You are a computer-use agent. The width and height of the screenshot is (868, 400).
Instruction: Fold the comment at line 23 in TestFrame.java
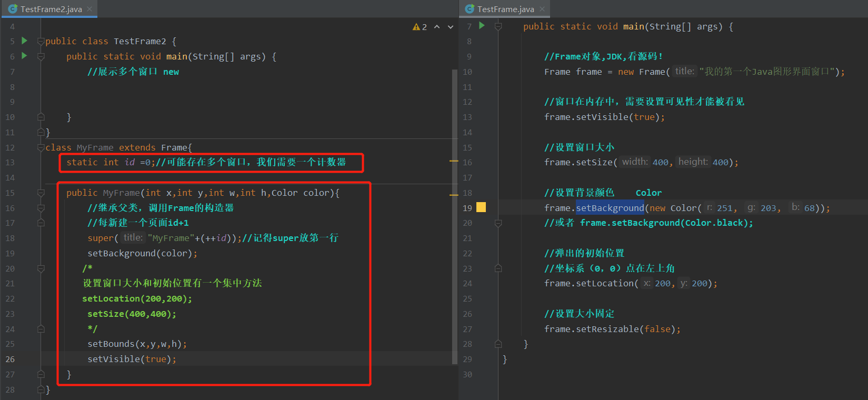[498, 268]
